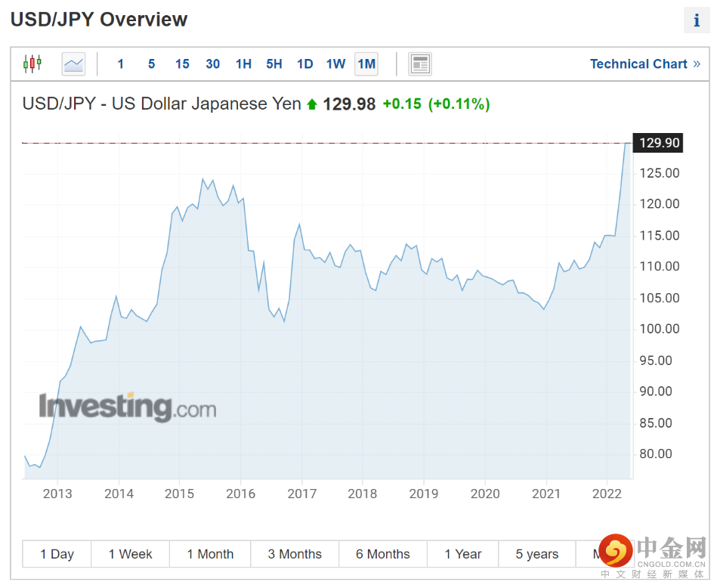The height and width of the screenshot is (588, 717).
Task: Activate the 1M interval button
Action: (x=366, y=64)
